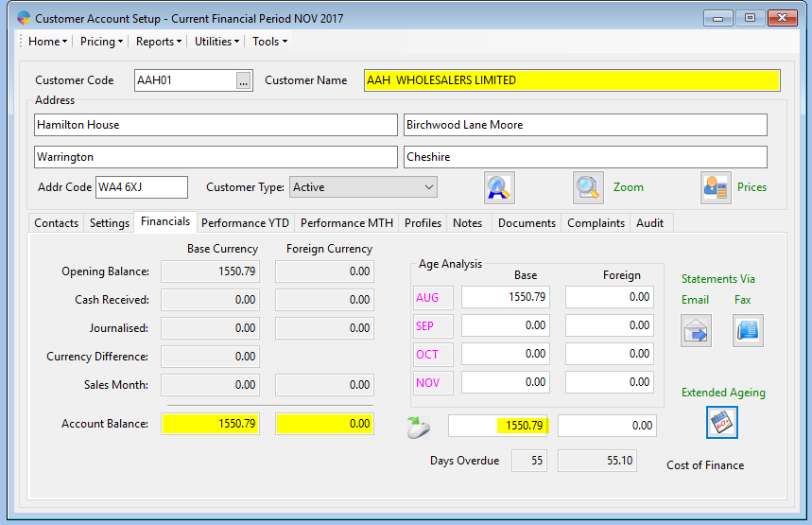
Task: Open the Pricing menu
Action: pyautogui.click(x=101, y=42)
